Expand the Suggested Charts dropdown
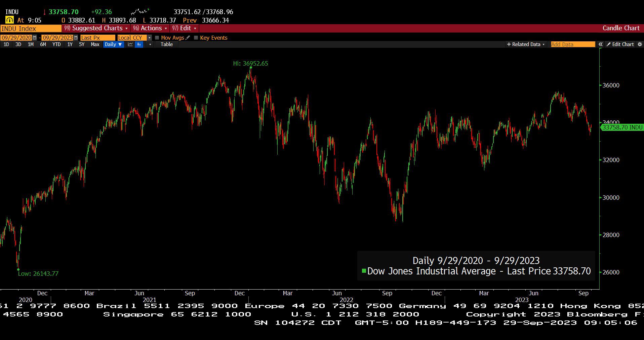 tap(96, 28)
